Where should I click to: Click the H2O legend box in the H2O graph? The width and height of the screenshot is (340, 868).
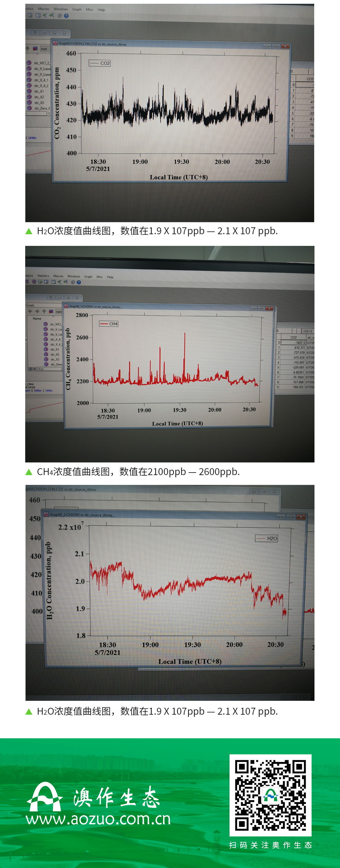pos(267,538)
